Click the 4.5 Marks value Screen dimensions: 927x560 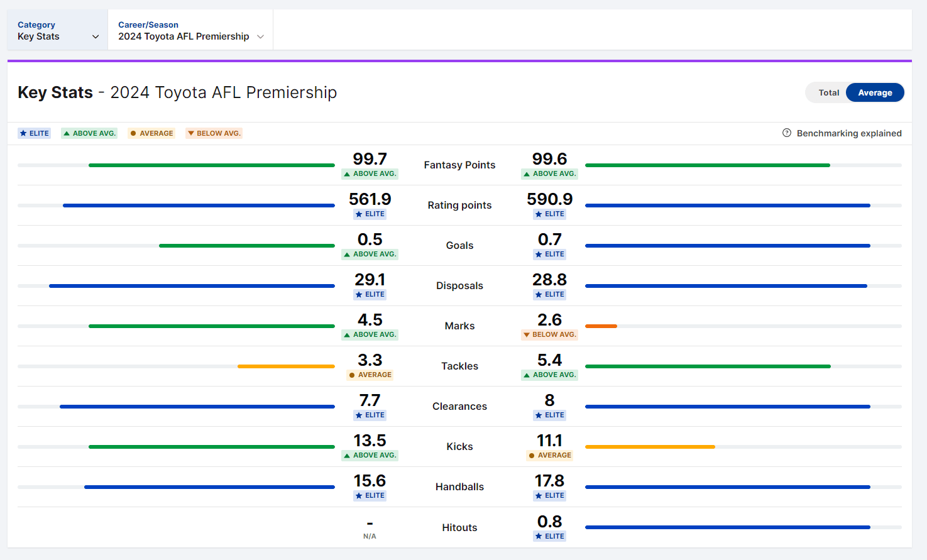370,320
